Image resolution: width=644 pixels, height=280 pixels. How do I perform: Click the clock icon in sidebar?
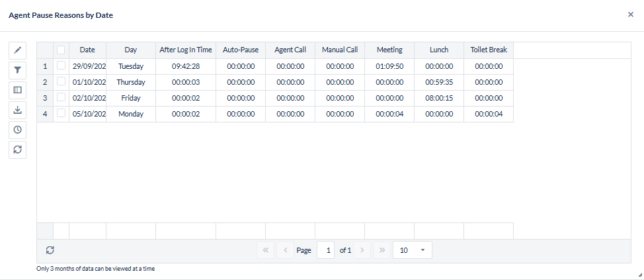(x=18, y=130)
